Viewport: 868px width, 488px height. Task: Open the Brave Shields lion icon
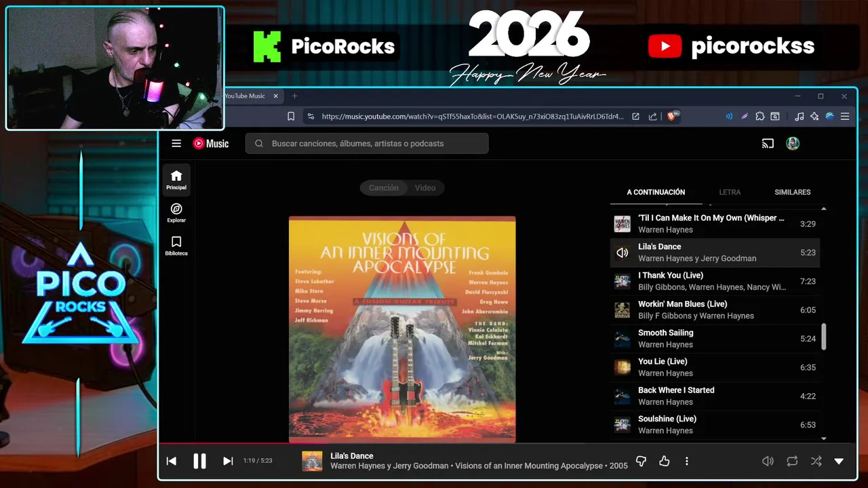coord(673,117)
